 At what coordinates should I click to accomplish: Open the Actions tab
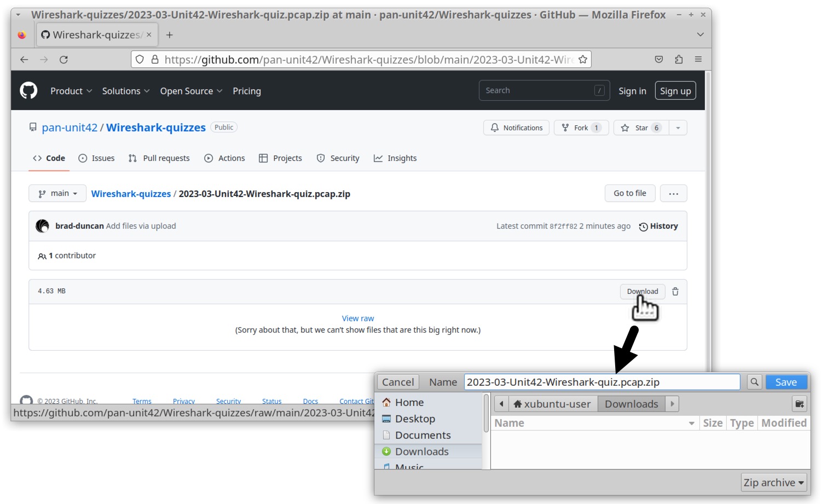(x=224, y=158)
